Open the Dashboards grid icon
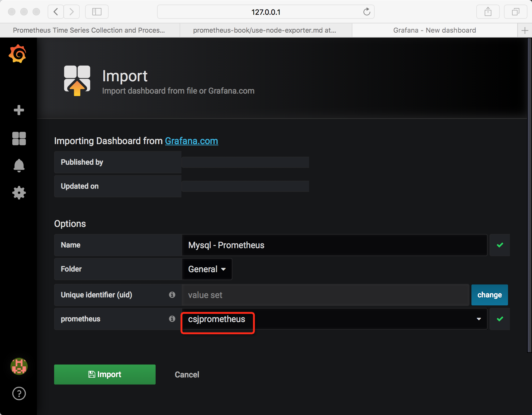Viewport: 532px width, 415px height. (x=19, y=139)
